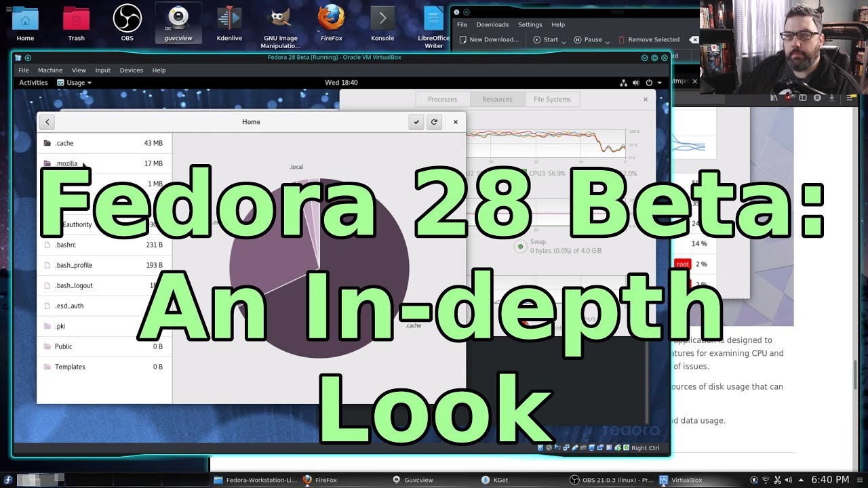Select the .pki folder row
The width and height of the screenshot is (868, 488).
click(x=104, y=326)
